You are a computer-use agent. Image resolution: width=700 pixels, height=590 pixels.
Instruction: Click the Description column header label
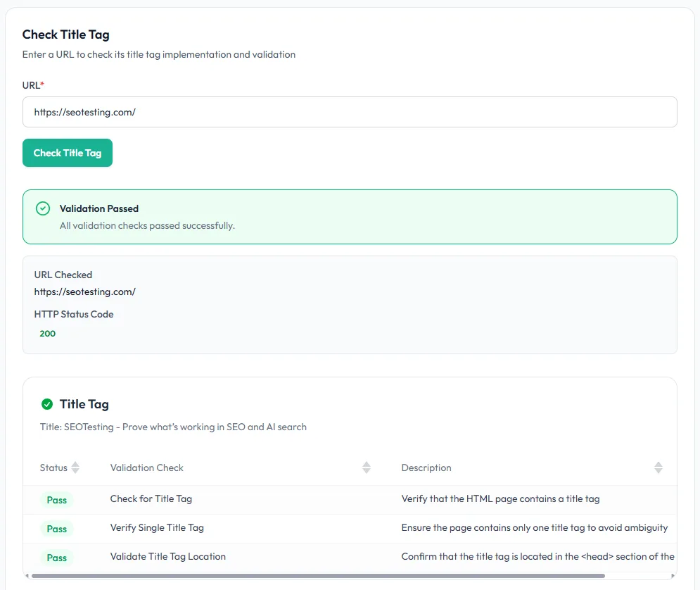[x=426, y=467]
